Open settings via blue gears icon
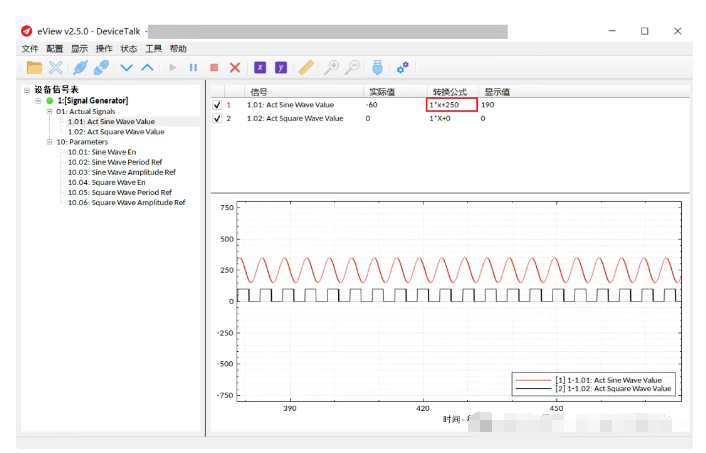This screenshot has height=453, width=706. coord(403,68)
